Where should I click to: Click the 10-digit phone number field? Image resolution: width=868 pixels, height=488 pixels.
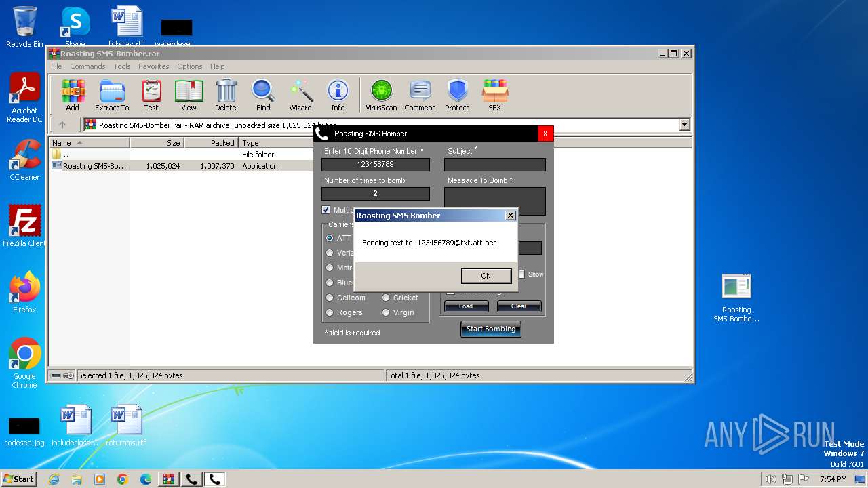376,165
